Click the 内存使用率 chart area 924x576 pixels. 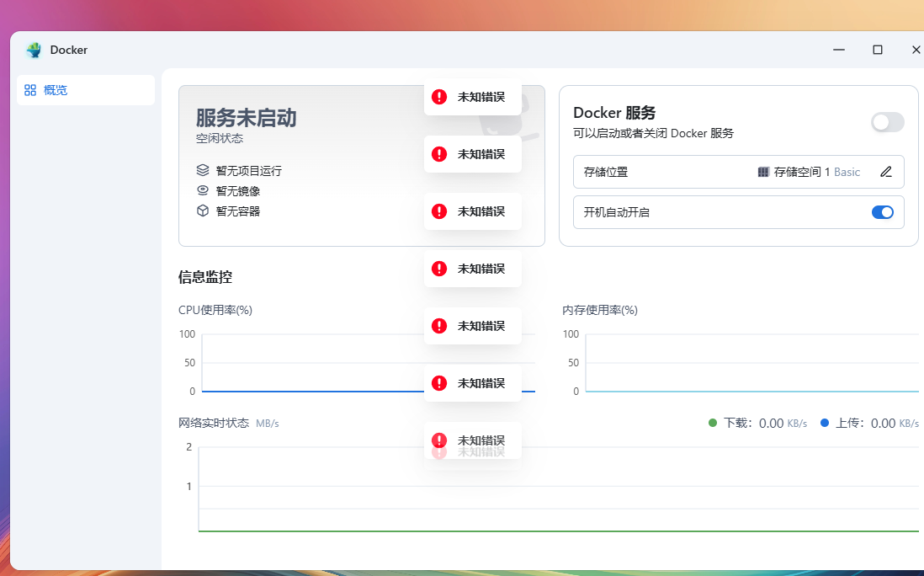(x=749, y=362)
